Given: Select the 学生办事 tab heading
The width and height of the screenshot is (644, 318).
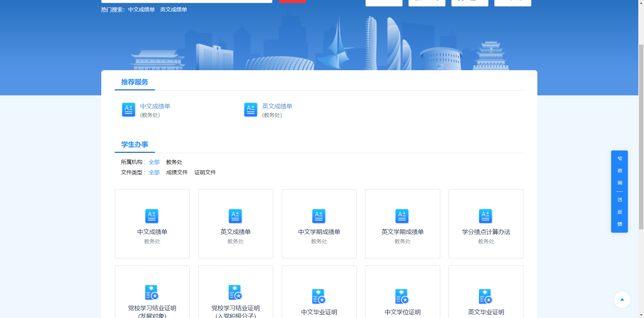Looking at the screenshot, I should coord(135,145).
